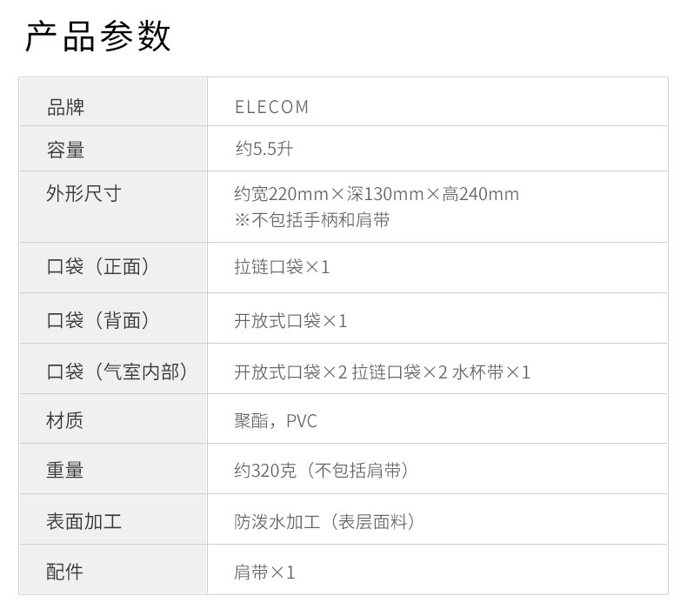Select the 容量 label cell

65,150
